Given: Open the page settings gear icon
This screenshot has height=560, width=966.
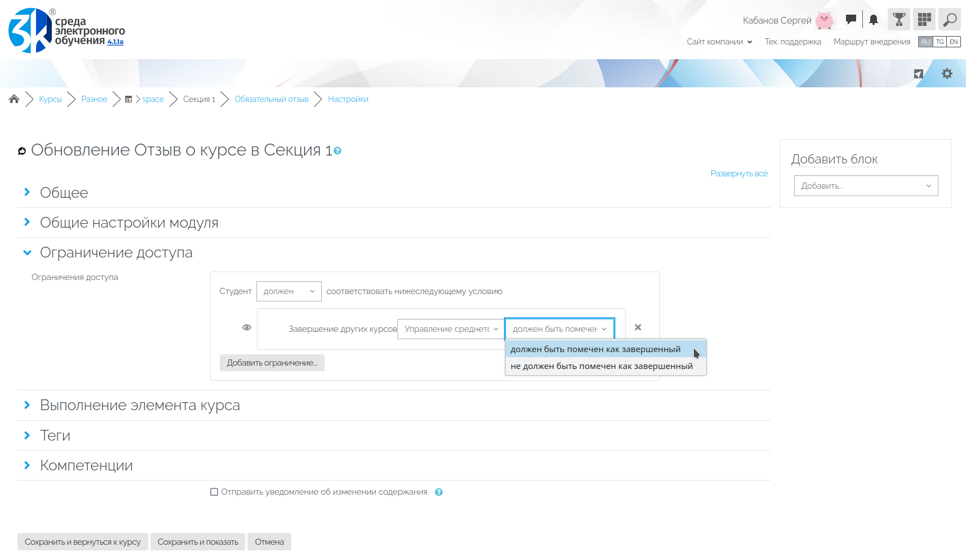Looking at the screenshot, I should point(947,74).
